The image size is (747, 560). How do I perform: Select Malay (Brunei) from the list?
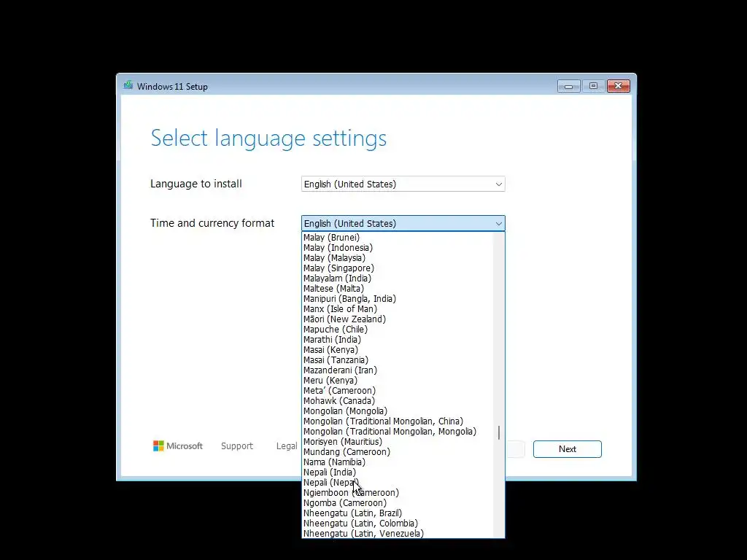[x=398, y=238]
